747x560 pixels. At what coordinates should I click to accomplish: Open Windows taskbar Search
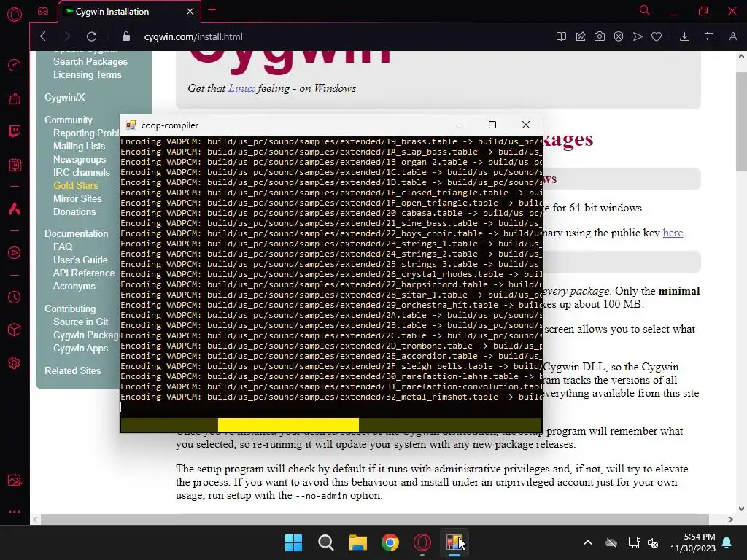coord(326,542)
